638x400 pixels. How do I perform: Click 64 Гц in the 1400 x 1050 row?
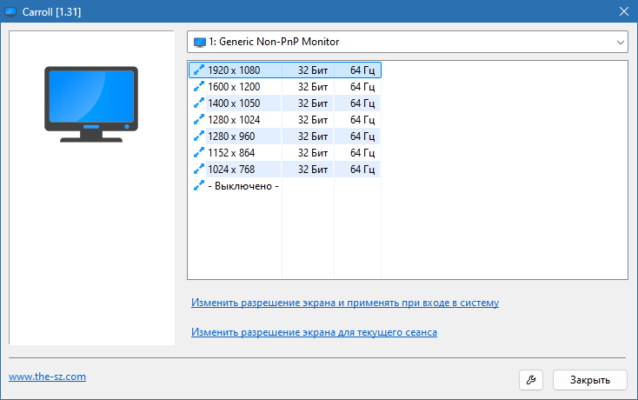point(362,103)
